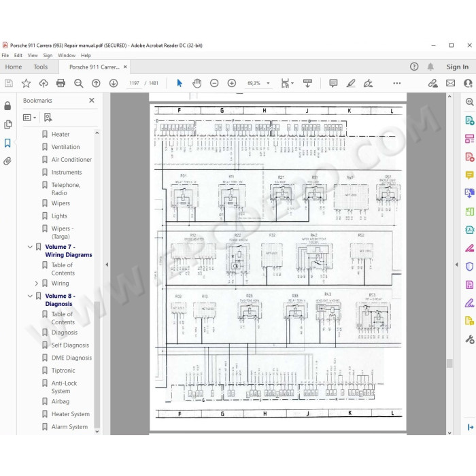
Task: Open Protect shield tool in right pane
Action: click(470, 267)
